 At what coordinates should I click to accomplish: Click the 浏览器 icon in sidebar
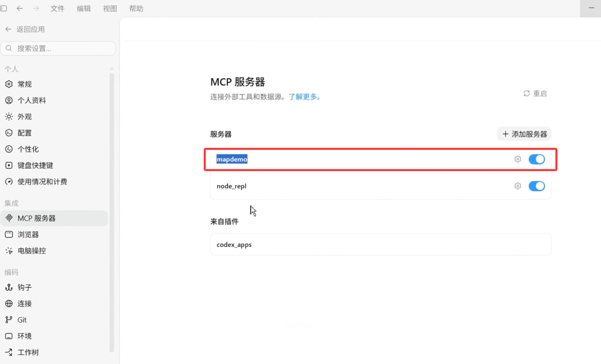click(x=9, y=234)
